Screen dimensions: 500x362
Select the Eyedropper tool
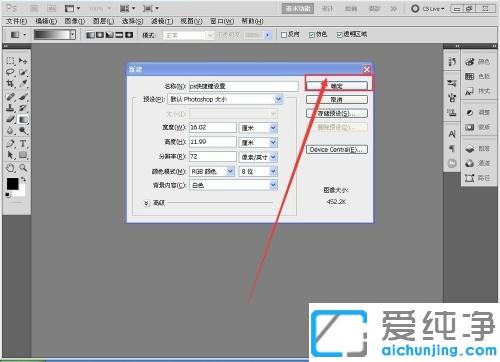tap(23, 83)
